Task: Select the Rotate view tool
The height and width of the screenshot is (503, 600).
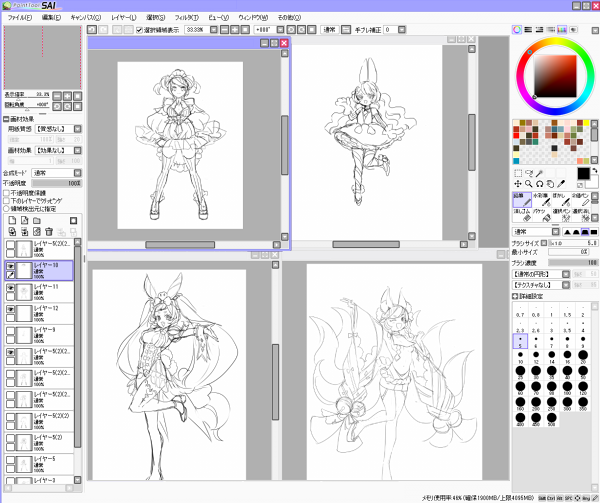Action: [540, 184]
